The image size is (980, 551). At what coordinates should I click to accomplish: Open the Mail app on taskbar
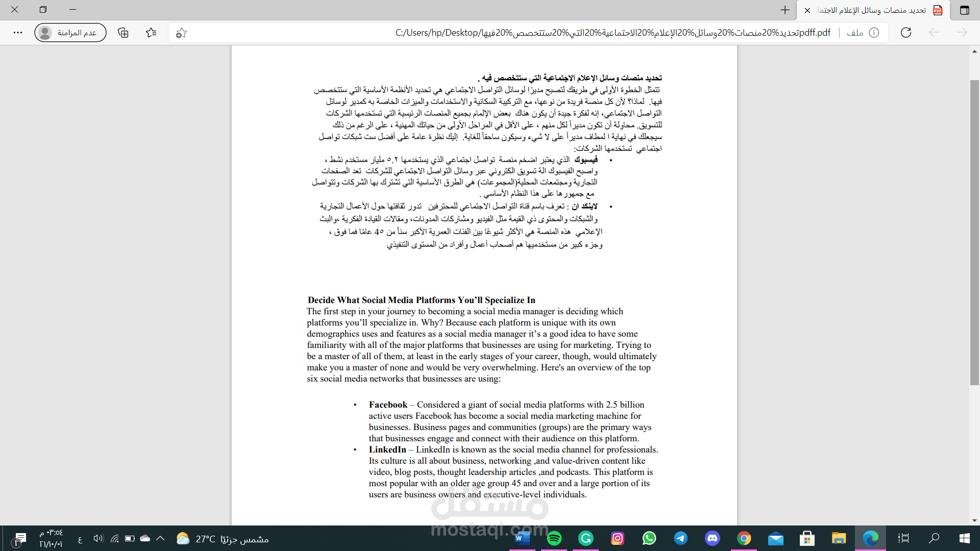click(776, 538)
